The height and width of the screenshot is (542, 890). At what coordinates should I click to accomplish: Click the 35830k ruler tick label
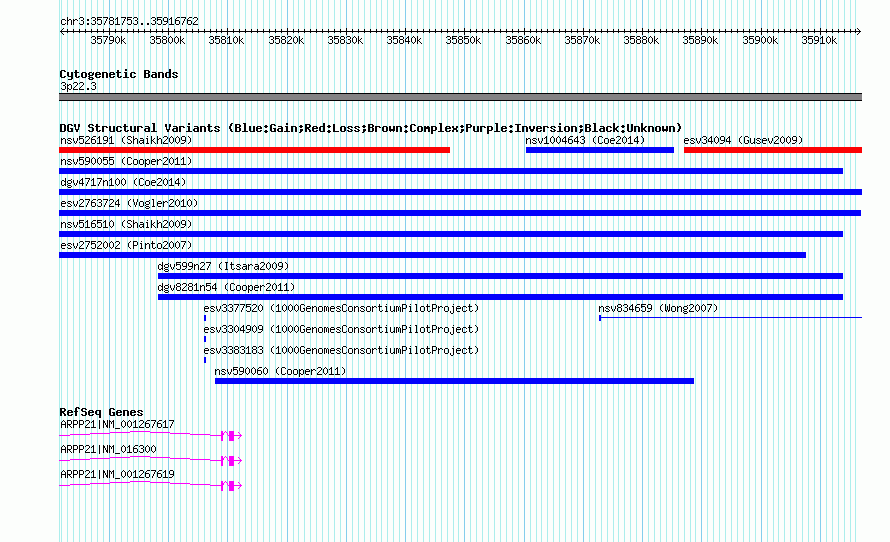click(345, 40)
